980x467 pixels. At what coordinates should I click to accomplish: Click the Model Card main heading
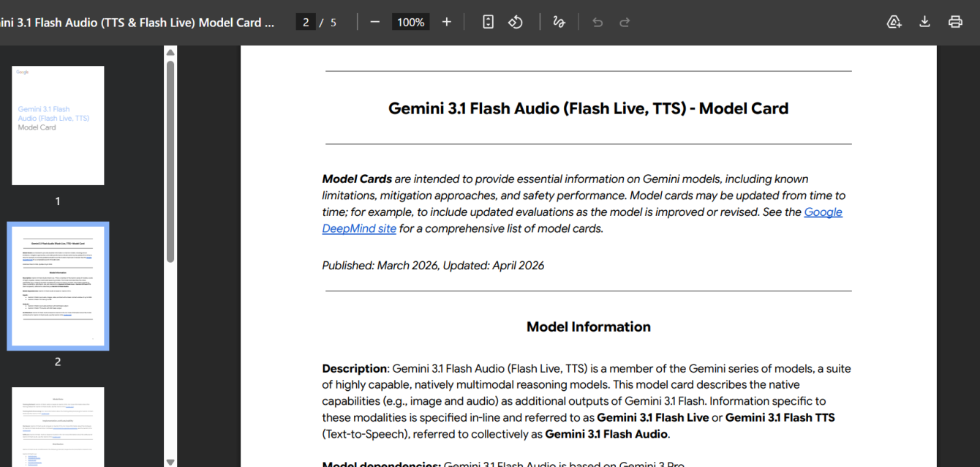(x=589, y=108)
